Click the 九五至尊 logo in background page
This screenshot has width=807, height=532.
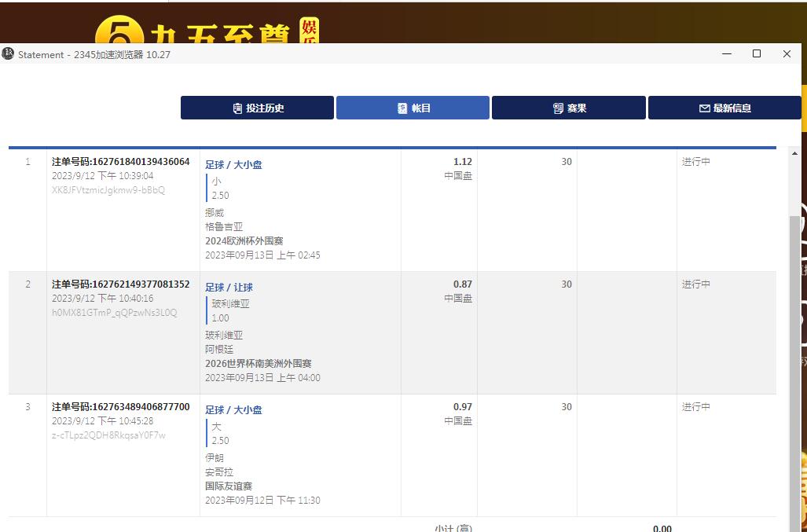[207, 31]
